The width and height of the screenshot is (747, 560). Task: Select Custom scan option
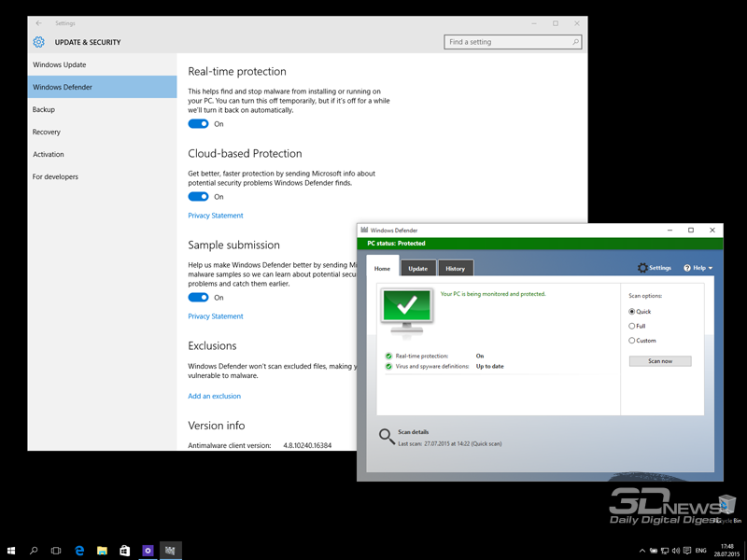(x=632, y=341)
